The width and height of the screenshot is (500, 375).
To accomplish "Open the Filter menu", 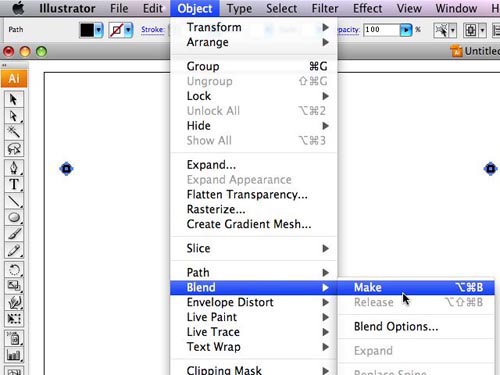I will tap(325, 8).
